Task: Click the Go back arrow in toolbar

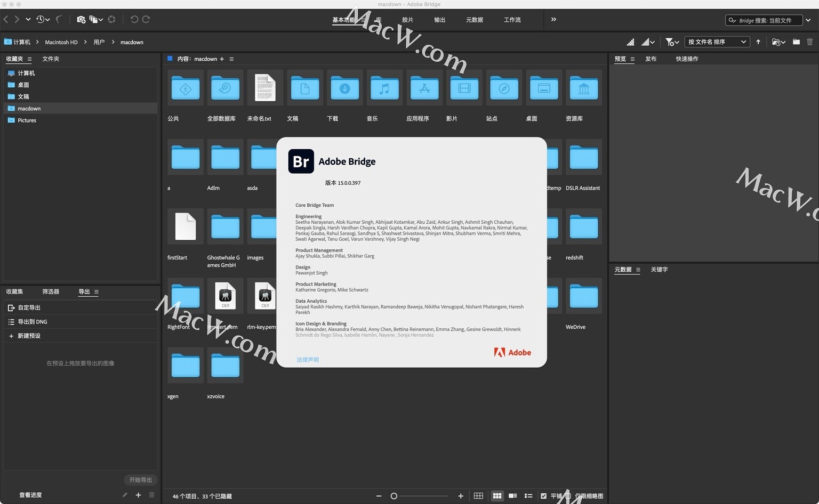Action: point(6,20)
